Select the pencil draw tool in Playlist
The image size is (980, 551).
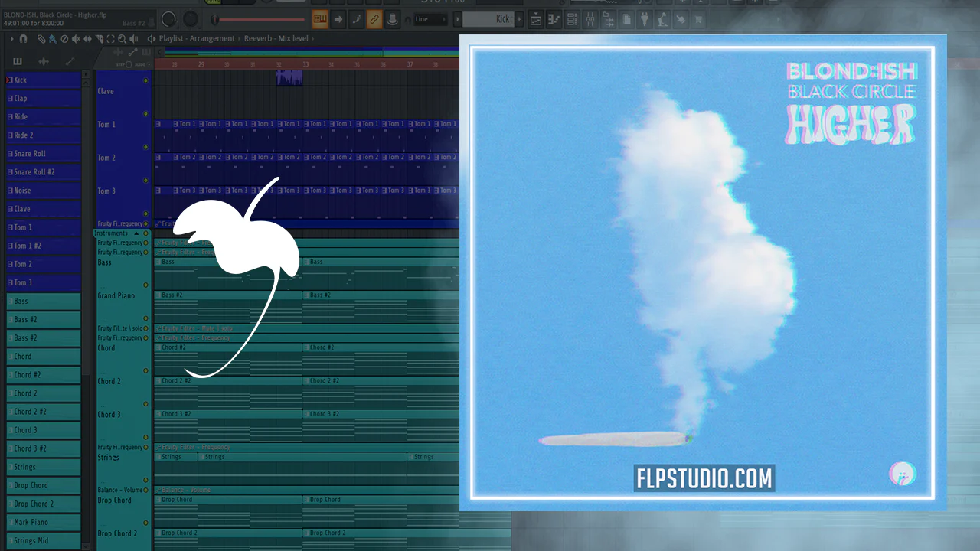coord(41,38)
